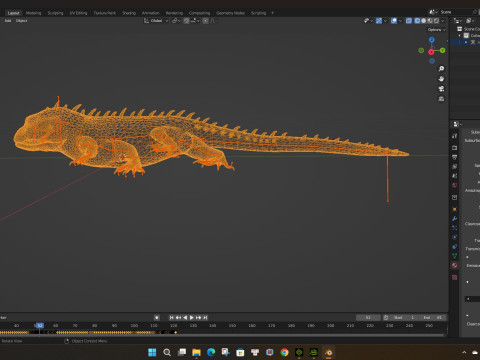Image resolution: width=480 pixels, height=360 pixels.
Task: Click the hand pan-view icon
Action: (441, 79)
